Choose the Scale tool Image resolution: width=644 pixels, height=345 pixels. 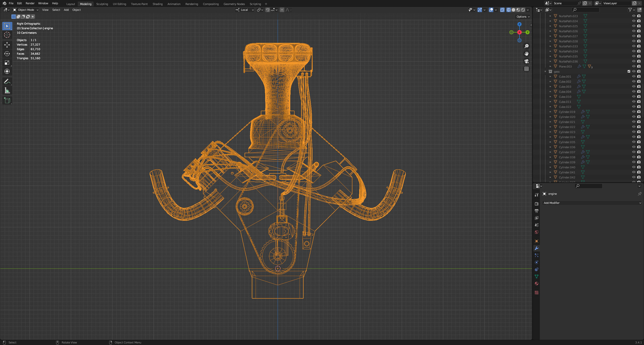pos(7,63)
